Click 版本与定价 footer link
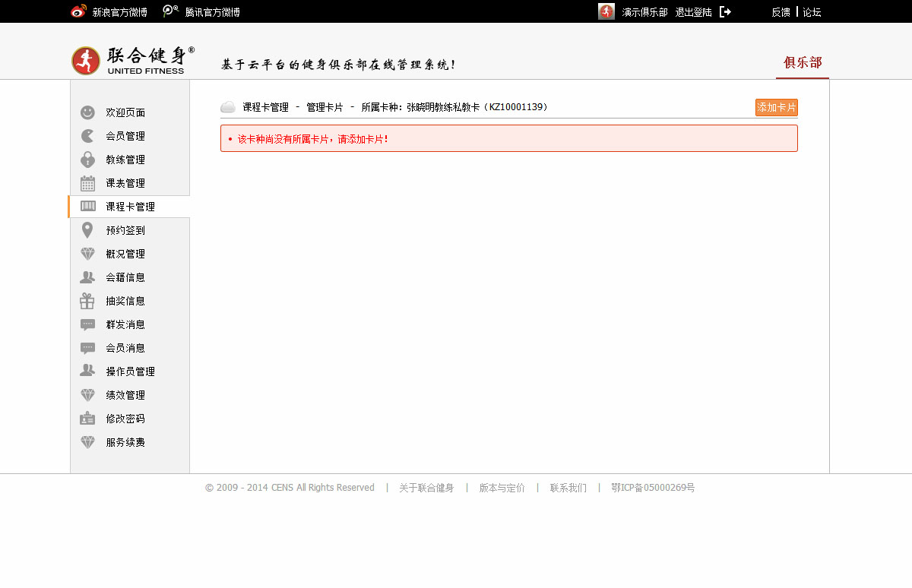Viewport: 912px width, 588px height. [502, 488]
